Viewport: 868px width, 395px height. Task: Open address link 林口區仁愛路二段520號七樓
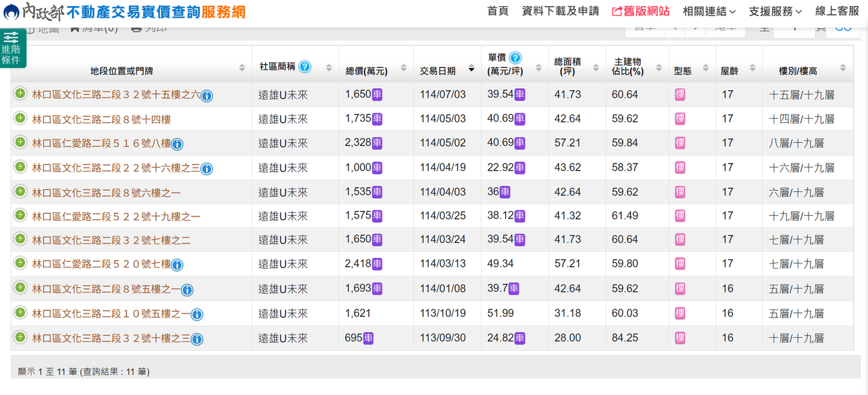pyautogui.click(x=101, y=265)
